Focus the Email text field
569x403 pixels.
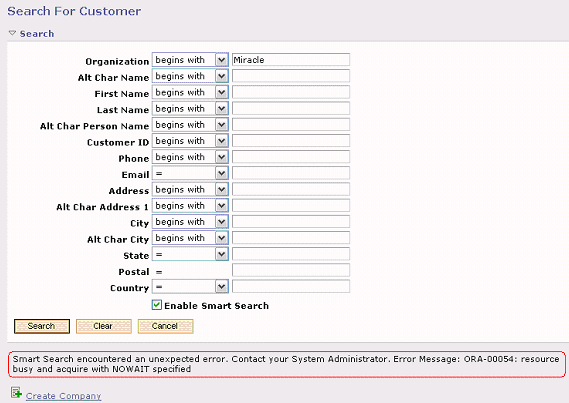291,173
